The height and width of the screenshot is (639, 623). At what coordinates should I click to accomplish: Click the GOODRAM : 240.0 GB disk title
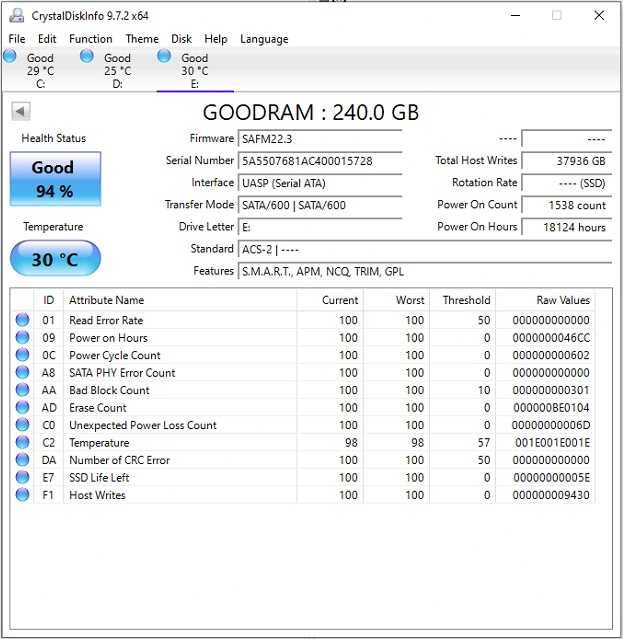tap(311, 112)
